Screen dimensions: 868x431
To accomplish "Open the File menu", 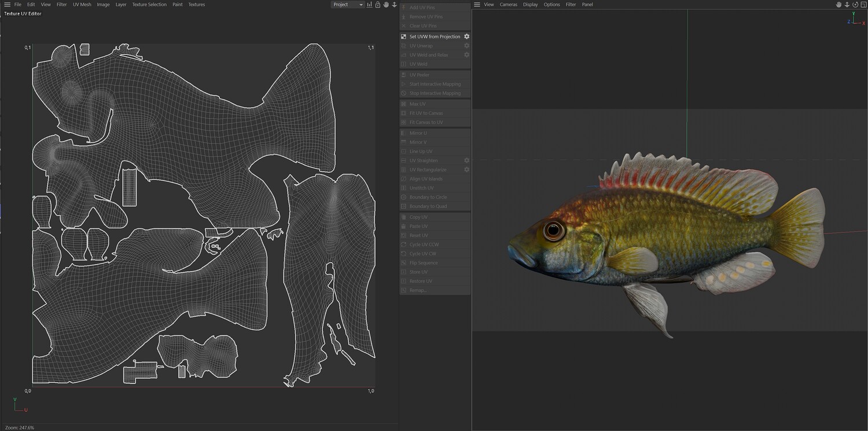I will (18, 5).
